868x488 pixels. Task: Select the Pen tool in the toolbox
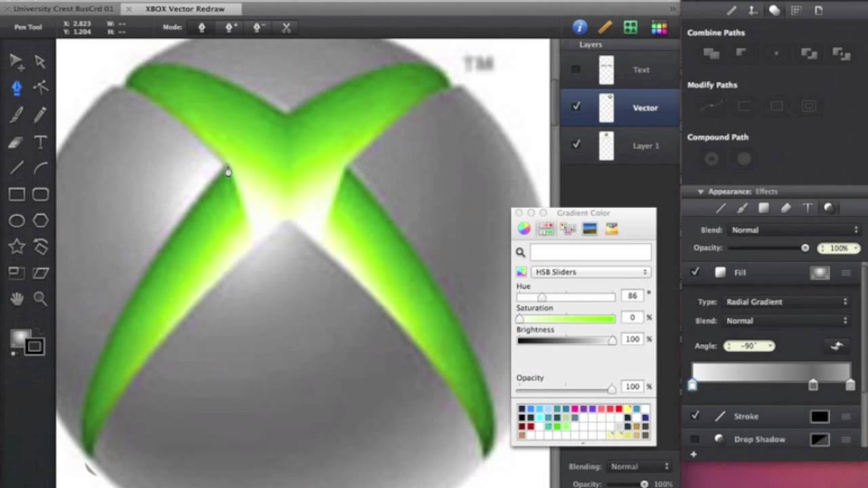[17, 87]
